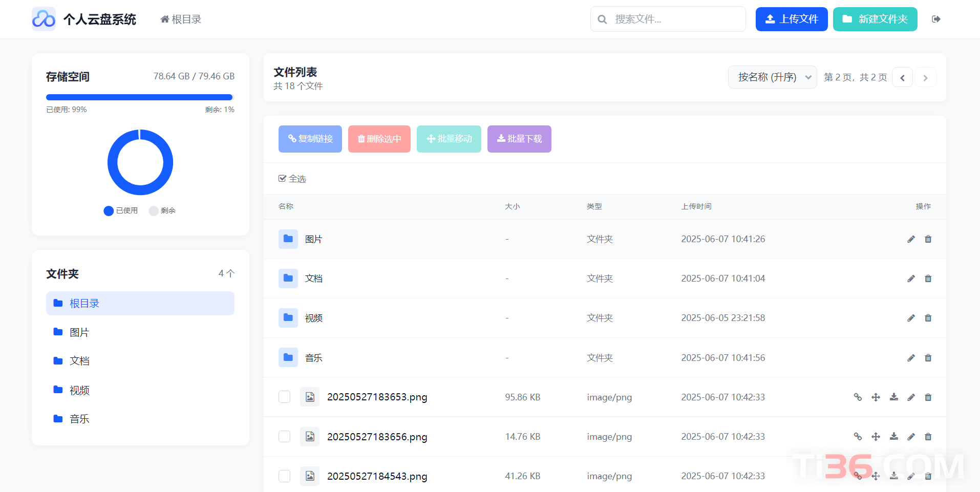
Task: Click the search magnifier icon in search bar
Action: (x=602, y=19)
